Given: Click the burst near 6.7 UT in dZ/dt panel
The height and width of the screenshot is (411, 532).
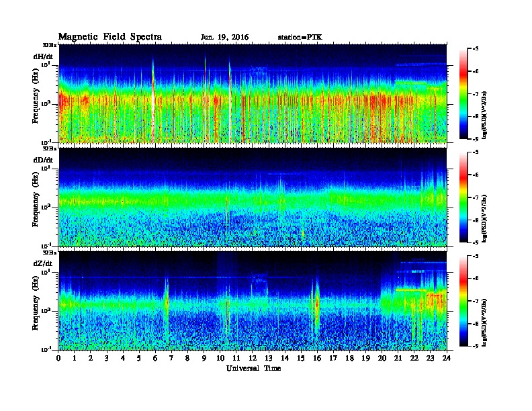Looking at the screenshot, I should (x=167, y=302).
